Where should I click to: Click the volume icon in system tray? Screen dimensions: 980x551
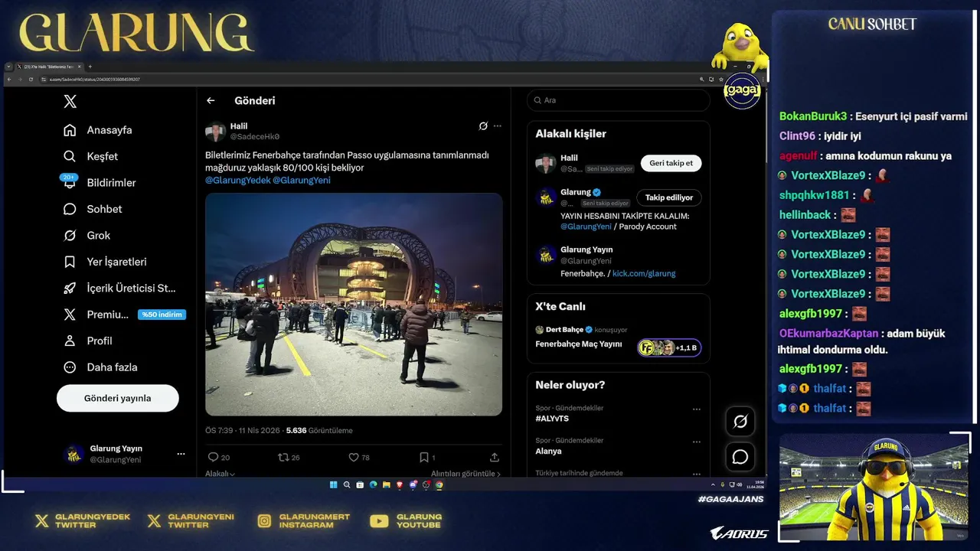click(740, 484)
